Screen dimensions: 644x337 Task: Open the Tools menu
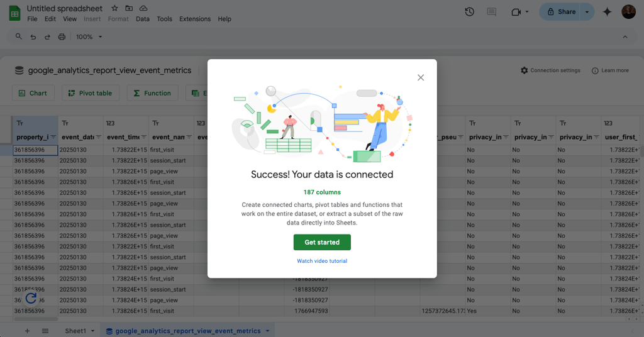point(164,19)
